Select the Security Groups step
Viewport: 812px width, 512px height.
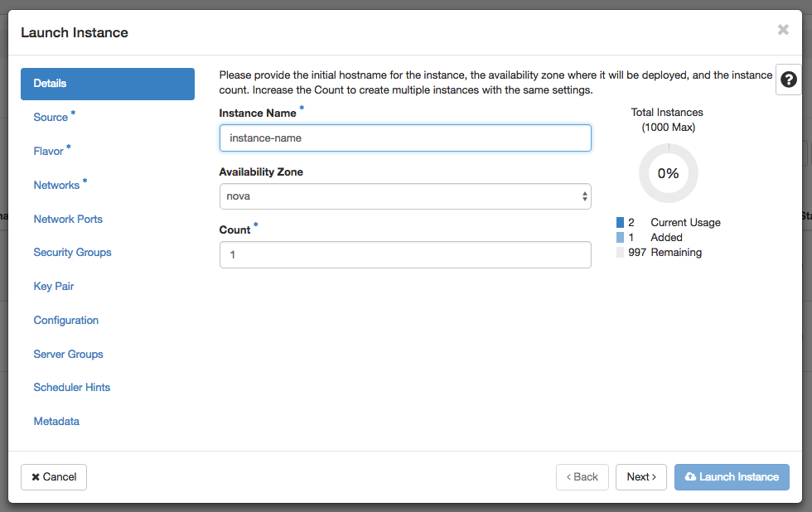click(73, 253)
